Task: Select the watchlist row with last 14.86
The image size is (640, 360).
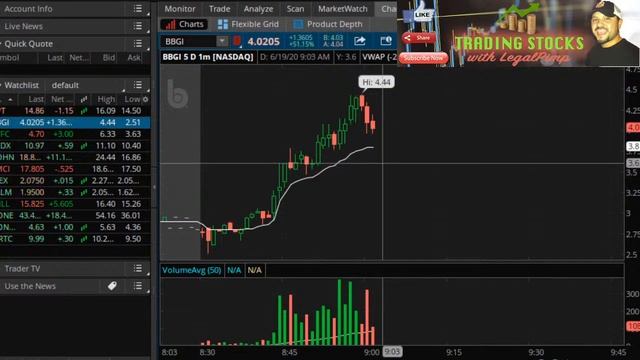Action: coord(75,111)
